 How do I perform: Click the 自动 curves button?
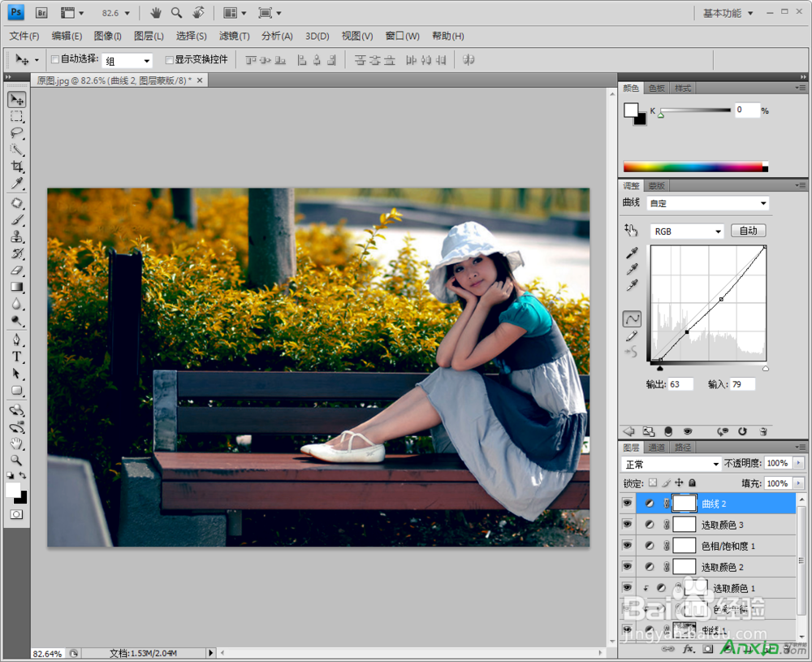(749, 231)
